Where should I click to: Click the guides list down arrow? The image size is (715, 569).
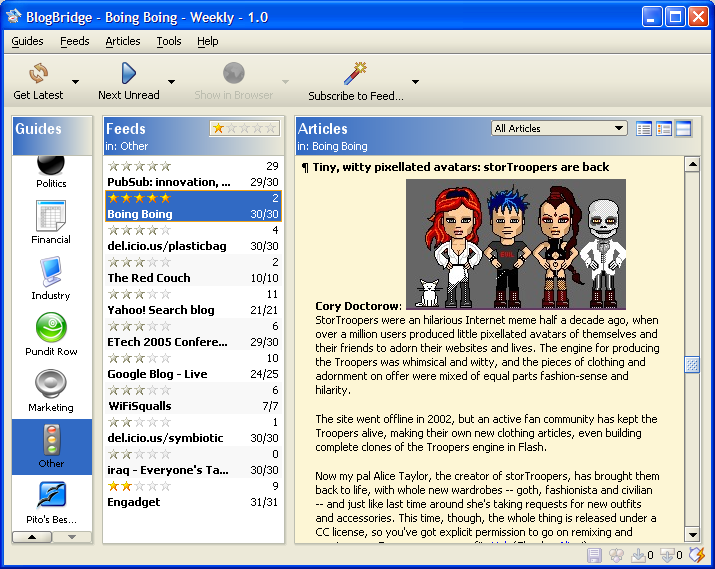pos(72,537)
